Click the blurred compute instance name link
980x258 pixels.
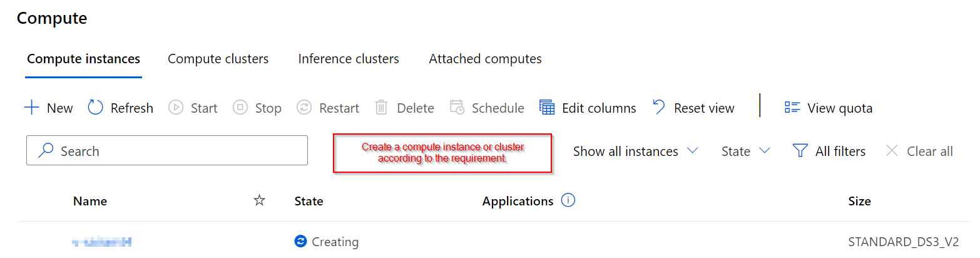pyautogui.click(x=101, y=241)
